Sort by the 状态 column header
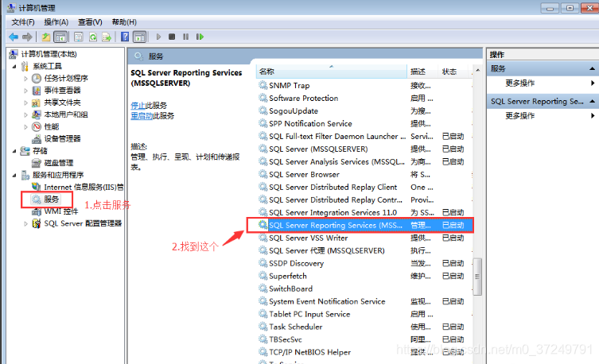599x364 pixels. pos(453,72)
